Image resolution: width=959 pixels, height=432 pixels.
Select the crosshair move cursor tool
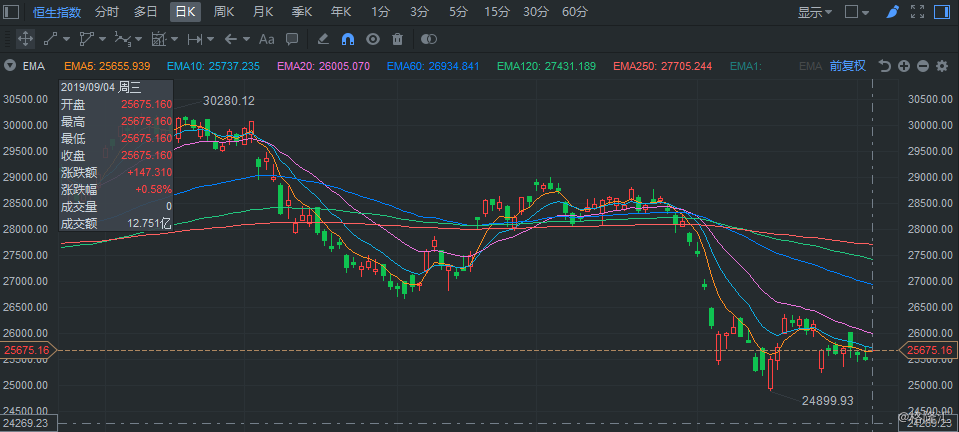pos(26,39)
